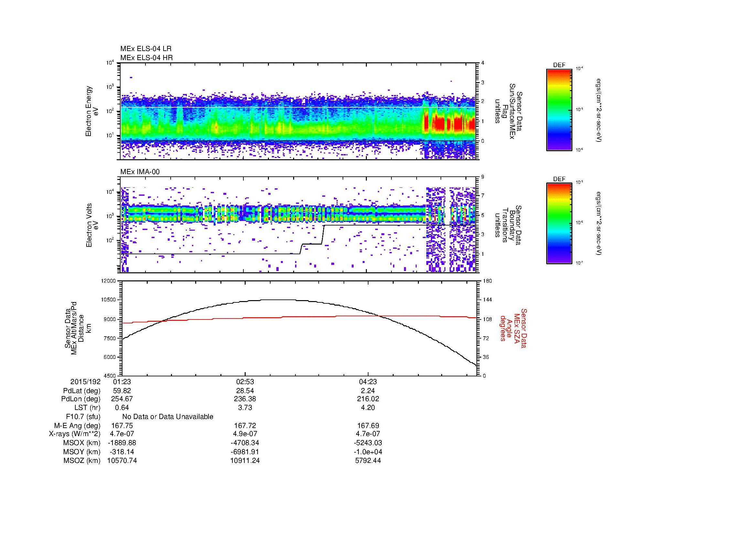Click the 'MEx IMA-00' panel title
The width and height of the screenshot is (756, 534).
(x=140, y=172)
